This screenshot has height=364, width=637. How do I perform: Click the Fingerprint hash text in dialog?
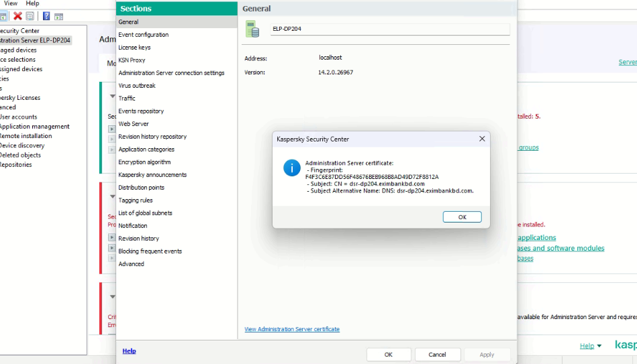coord(372,177)
